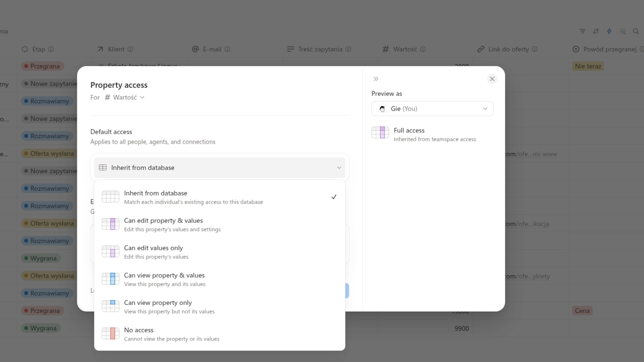Viewport: 644px width, 362px height.
Task: Choose Can edit values only
Action: (220, 252)
